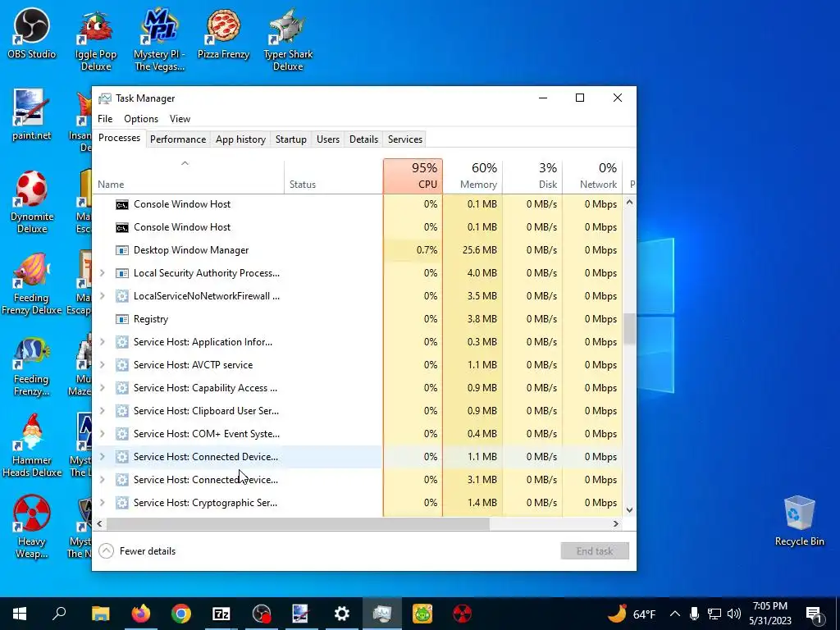This screenshot has height=630, width=840.
Task: Open the Recycle Bin
Action: point(799,521)
